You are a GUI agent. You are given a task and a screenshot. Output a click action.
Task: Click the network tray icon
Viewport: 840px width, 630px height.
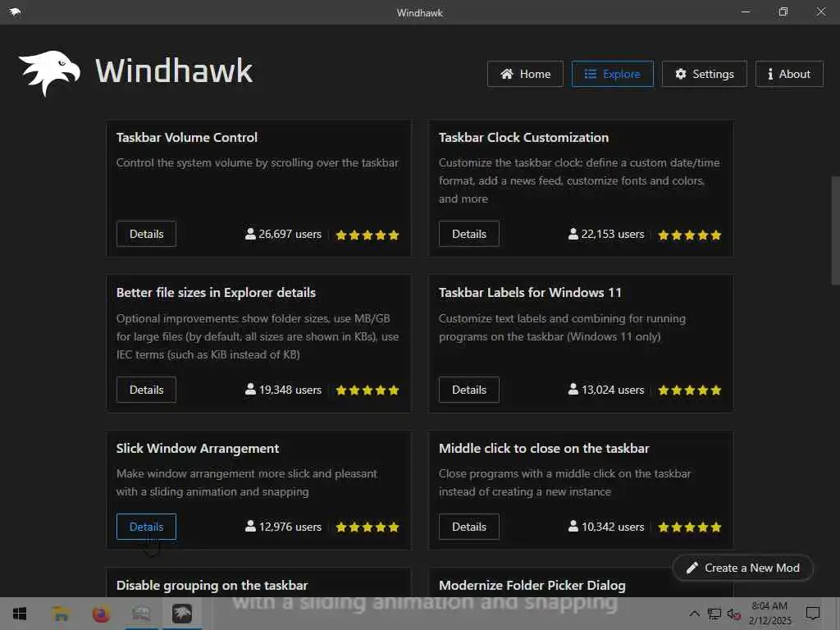point(714,614)
